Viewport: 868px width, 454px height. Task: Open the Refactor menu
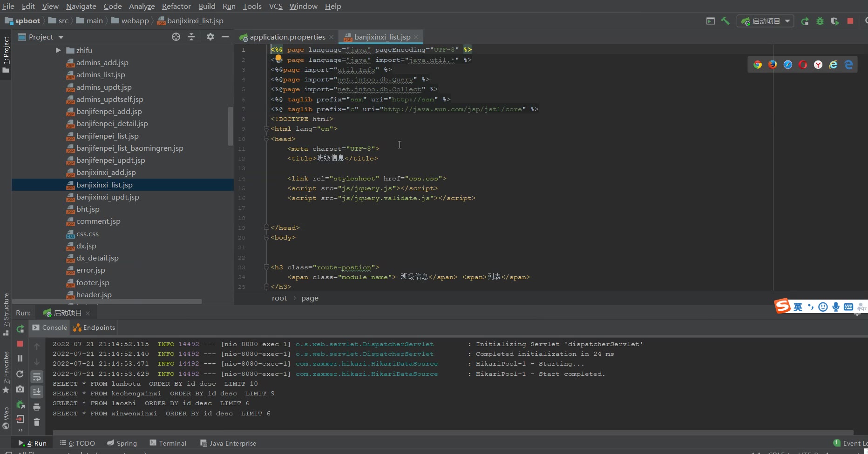tap(176, 6)
